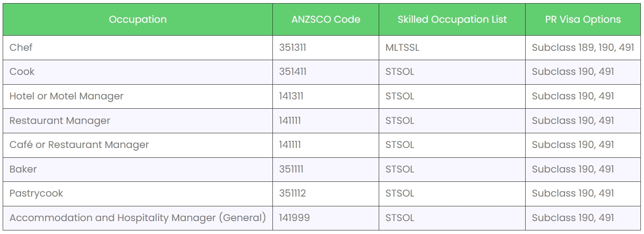The height and width of the screenshot is (234, 644).
Task: Click the Occupation column header
Action: coord(138,20)
